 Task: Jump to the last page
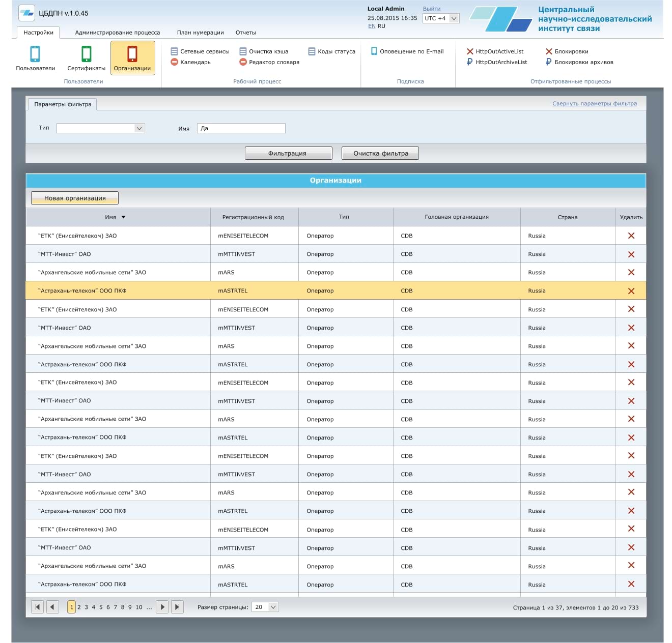177,607
